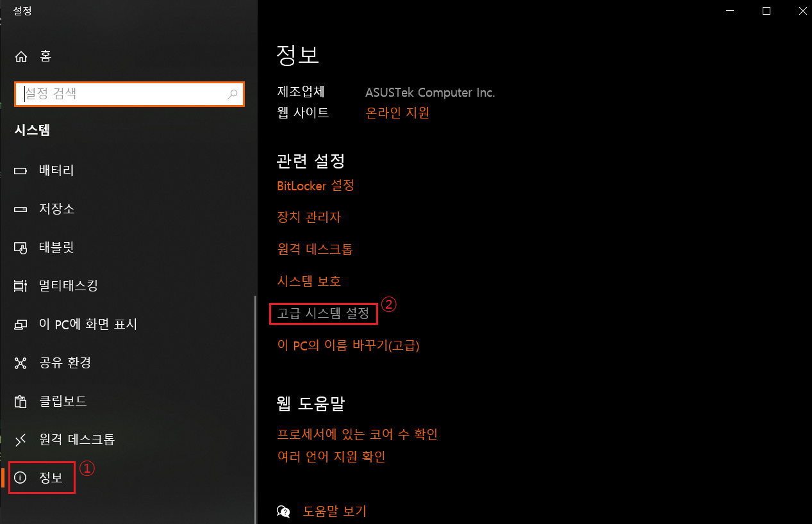Open the tablet icon entry

tap(21, 248)
